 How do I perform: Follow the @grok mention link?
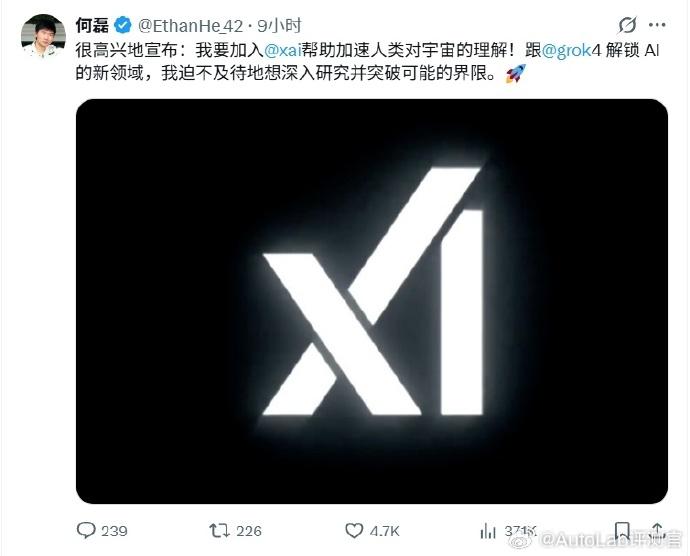click(566, 51)
